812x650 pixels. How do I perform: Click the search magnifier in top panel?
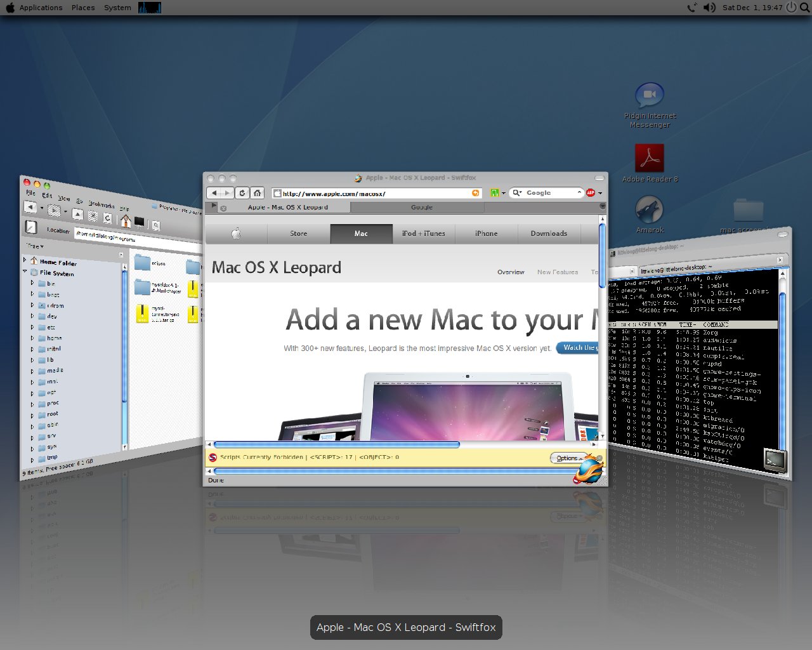coord(805,8)
